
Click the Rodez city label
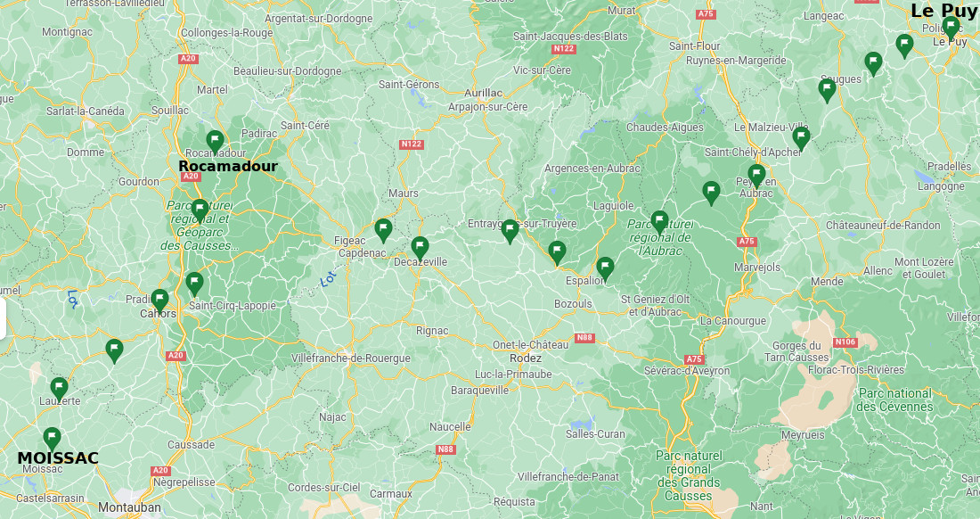tap(526, 358)
